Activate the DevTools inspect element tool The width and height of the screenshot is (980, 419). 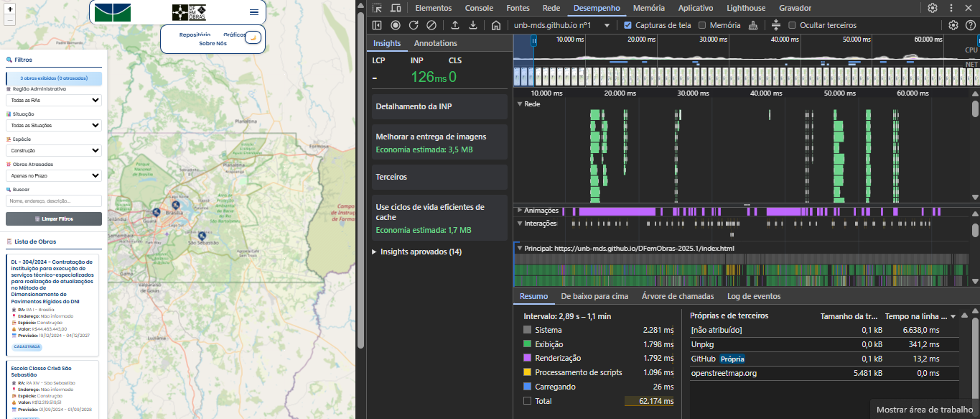[x=377, y=8]
